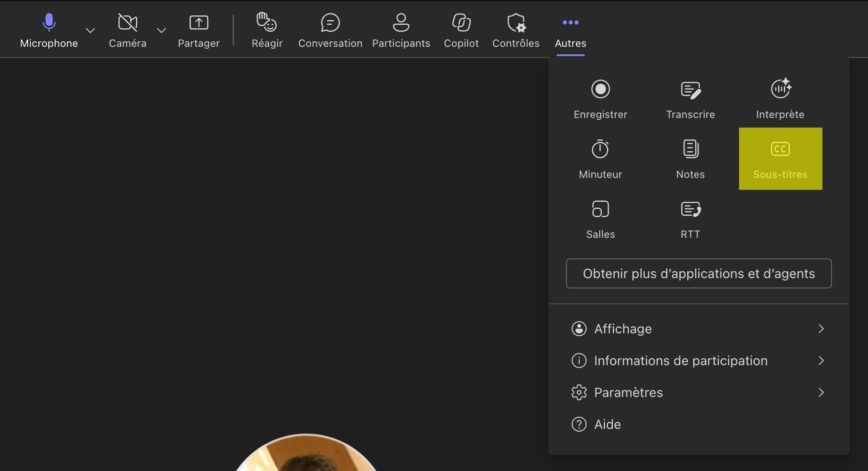Launch Copilot from the toolbar

coord(461,31)
